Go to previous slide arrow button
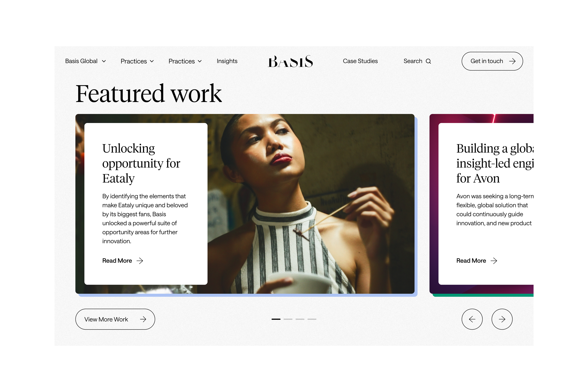Viewport: 588px width, 392px height. tap(472, 319)
